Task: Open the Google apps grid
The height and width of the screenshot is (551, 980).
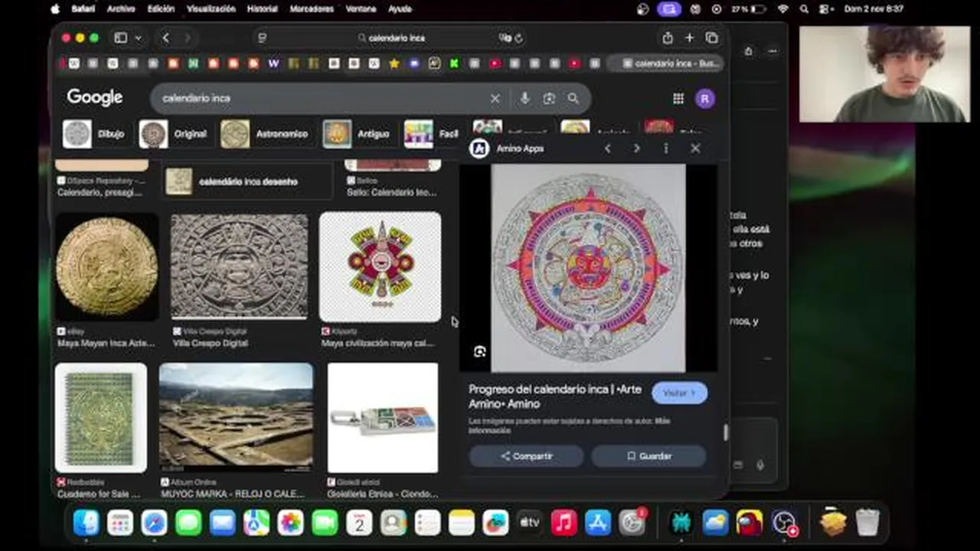Action: coord(678,98)
